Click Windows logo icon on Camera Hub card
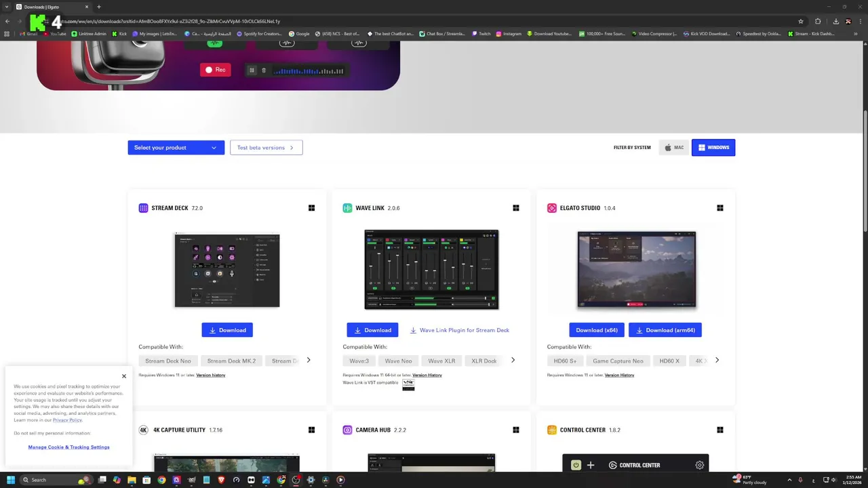 (x=516, y=430)
